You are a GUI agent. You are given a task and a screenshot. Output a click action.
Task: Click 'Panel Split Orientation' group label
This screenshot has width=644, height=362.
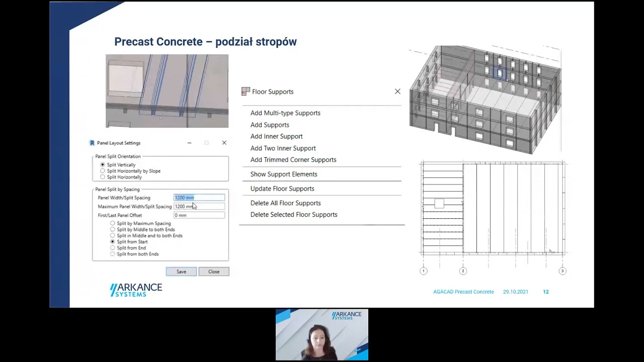[x=118, y=156]
